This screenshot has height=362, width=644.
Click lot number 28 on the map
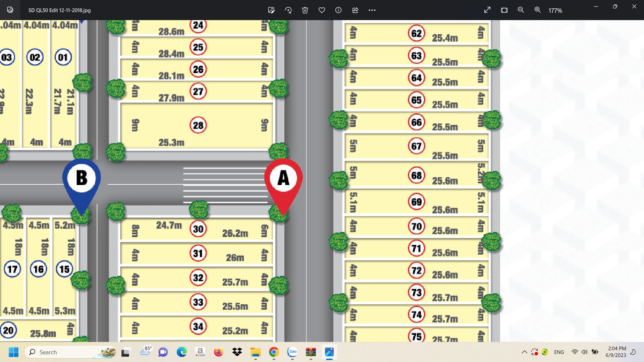(198, 125)
